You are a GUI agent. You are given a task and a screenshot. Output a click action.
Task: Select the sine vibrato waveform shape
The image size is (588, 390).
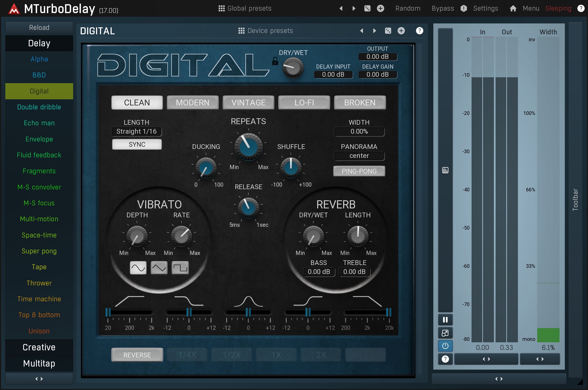(138, 268)
